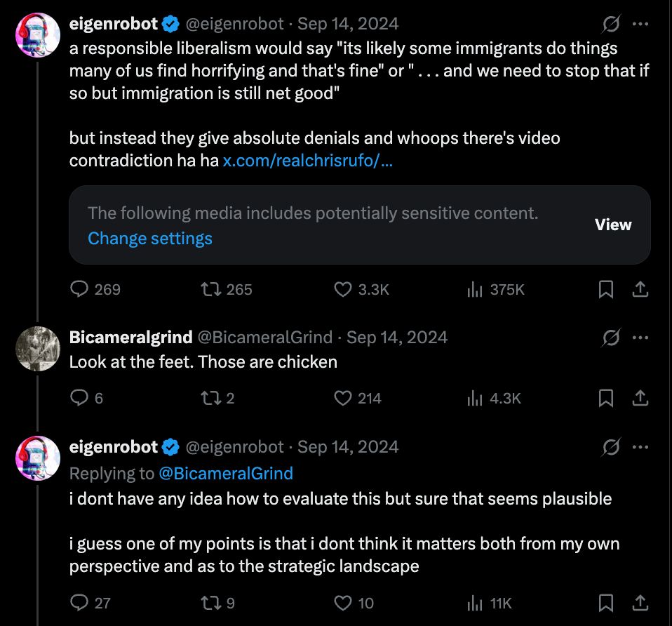Open more options on Bicameralgrind's tweet
This screenshot has height=626, width=672.
(640, 338)
